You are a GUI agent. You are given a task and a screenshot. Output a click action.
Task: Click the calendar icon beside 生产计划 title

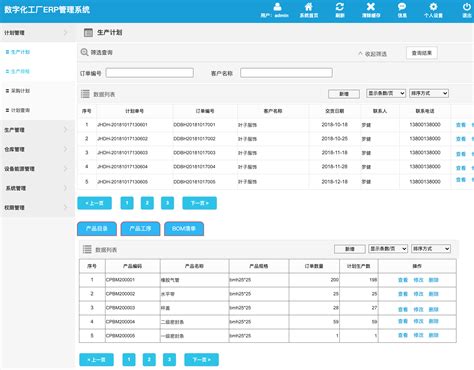click(88, 32)
